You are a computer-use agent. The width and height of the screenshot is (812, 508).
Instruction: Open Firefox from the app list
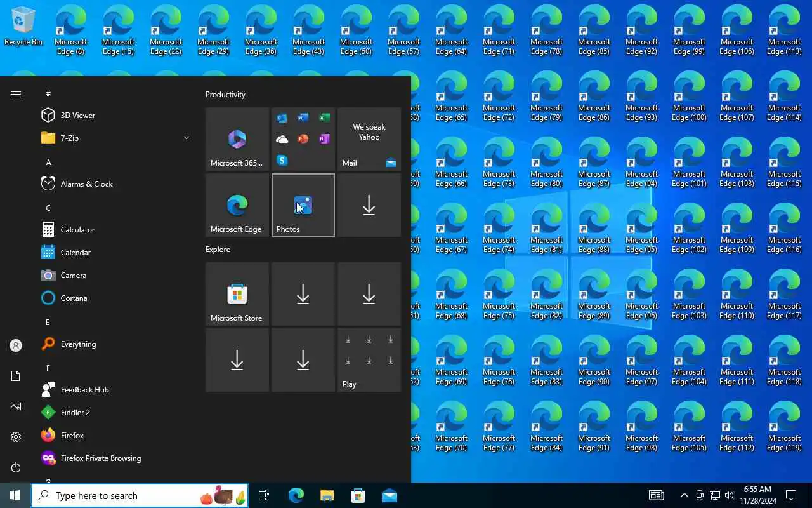pyautogui.click(x=114, y=436)
